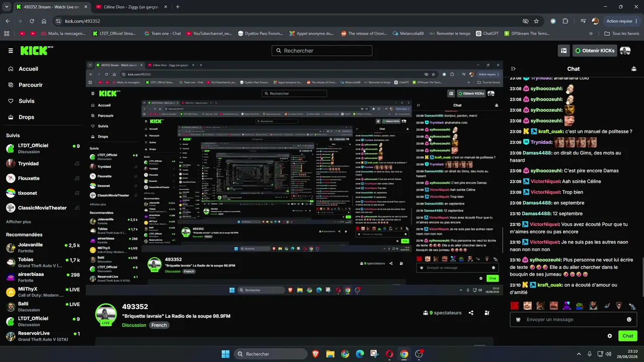
Task: Open chat settings gear icon
Action: pyautogui.click(x=610, y=336)
